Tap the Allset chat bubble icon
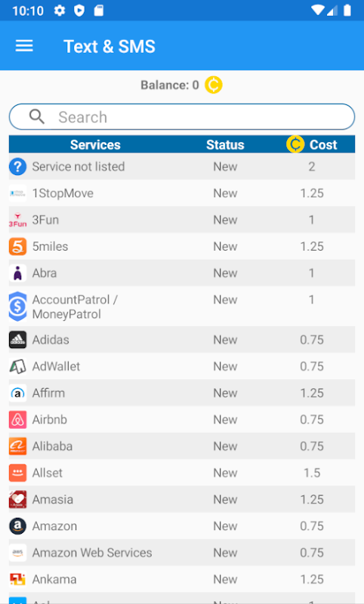Screen dimensions: 364x604 coord(17,473)
